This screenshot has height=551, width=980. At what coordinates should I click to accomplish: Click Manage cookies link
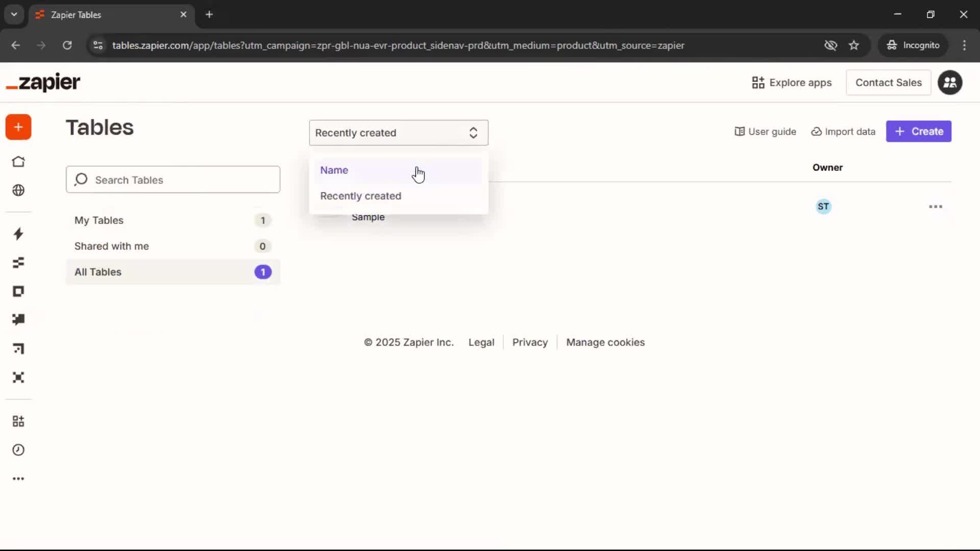[x=605, y=342]
